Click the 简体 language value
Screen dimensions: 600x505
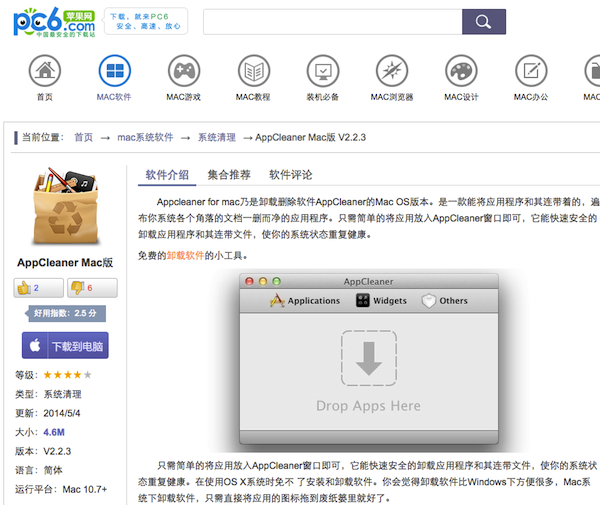click(53, 470)
